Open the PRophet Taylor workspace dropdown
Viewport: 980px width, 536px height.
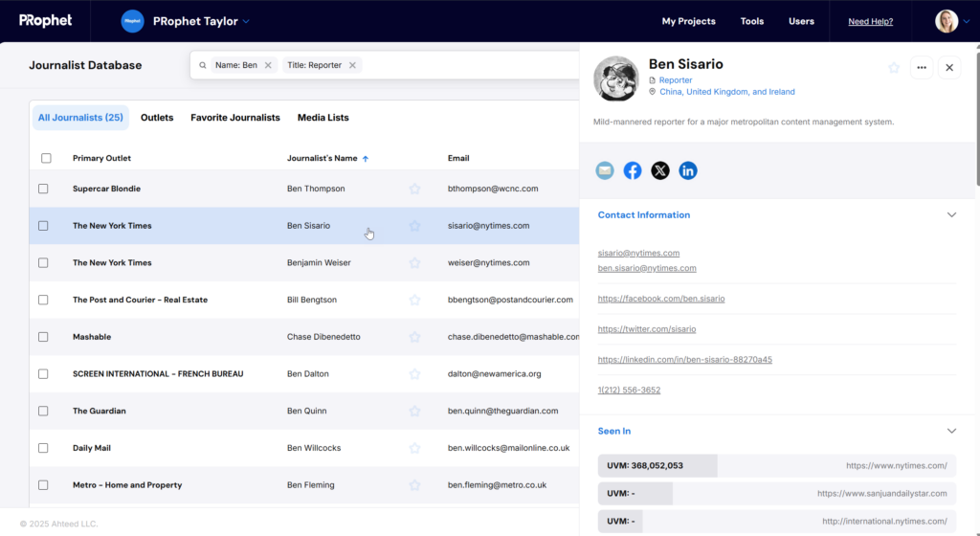pyautogui.click(x=246, y=21)
